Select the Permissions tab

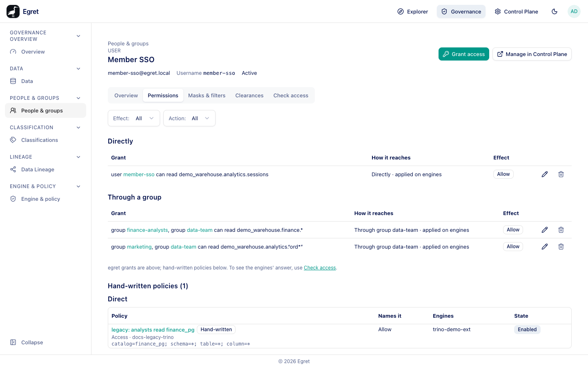[163, 95]
